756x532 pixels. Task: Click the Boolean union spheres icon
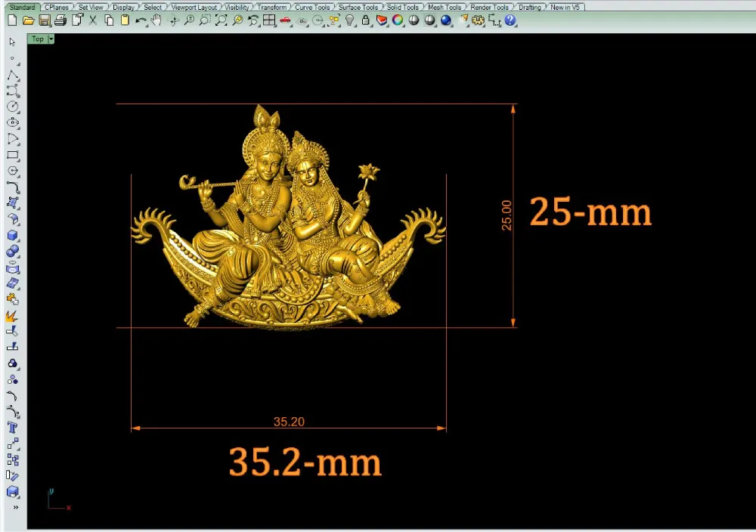pyautogui.click(x=13, y=251)
